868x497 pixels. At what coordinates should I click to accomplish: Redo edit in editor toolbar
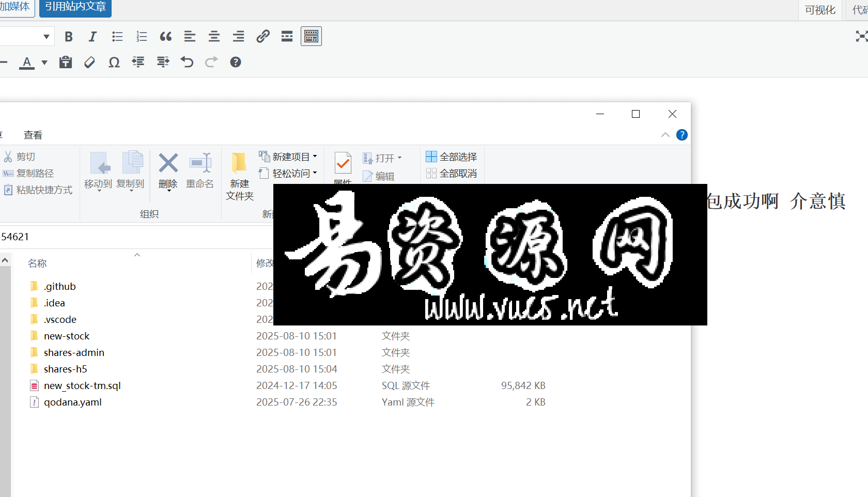[x=211, y=63]
